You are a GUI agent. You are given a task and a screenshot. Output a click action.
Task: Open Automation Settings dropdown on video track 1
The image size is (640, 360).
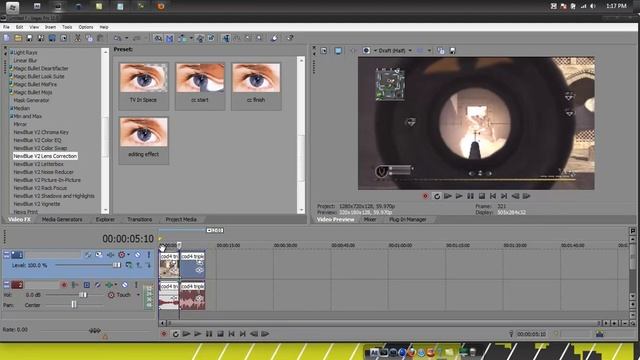[128, 255]
